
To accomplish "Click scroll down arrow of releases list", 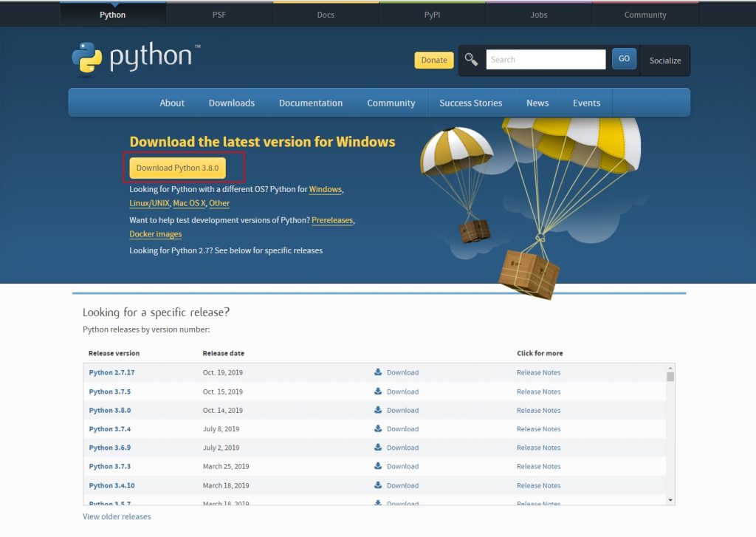I will (x=670, y=500).
